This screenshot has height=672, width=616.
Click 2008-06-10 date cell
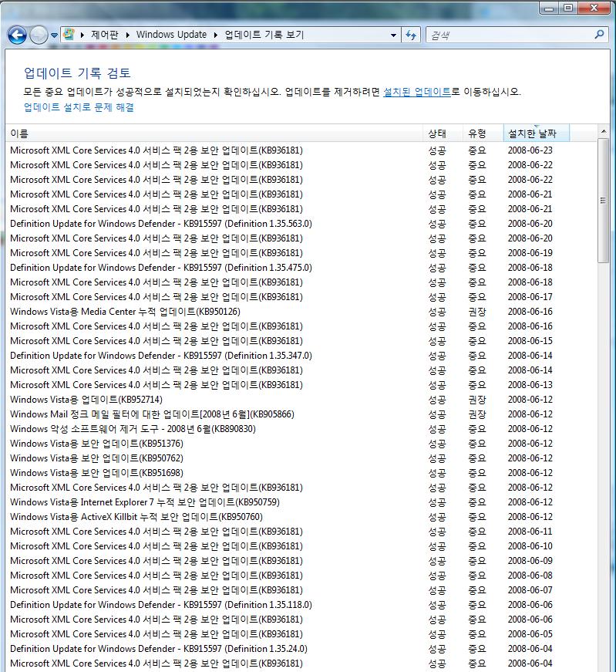tap(530, 546)
